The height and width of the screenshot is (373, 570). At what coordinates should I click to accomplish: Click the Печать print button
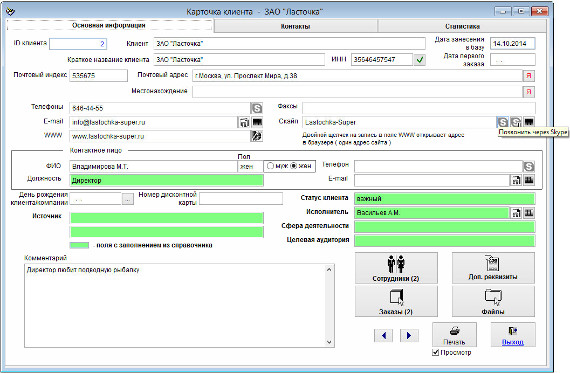pos(454,334)
